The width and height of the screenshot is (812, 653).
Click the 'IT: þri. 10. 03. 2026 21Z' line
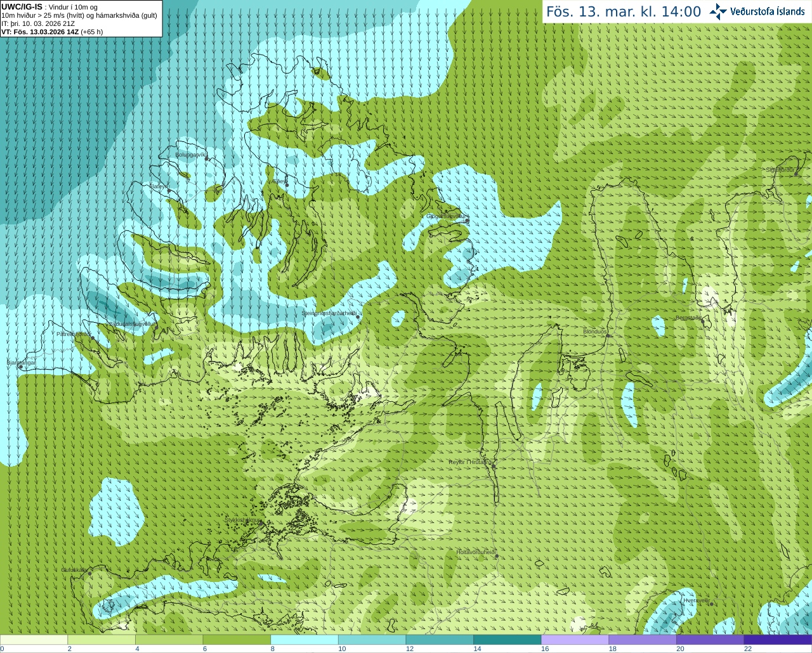pyautogui.click(x=38, y=23)
